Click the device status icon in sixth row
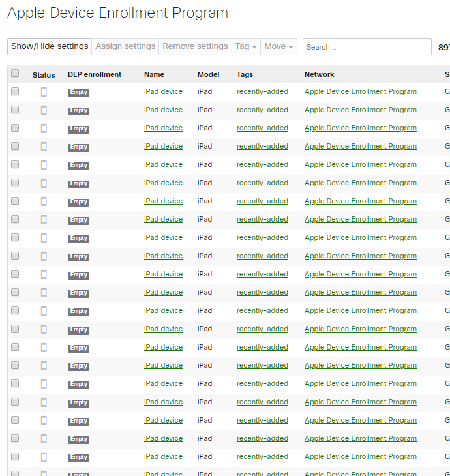Screen dimensions: 450x476 44,183
